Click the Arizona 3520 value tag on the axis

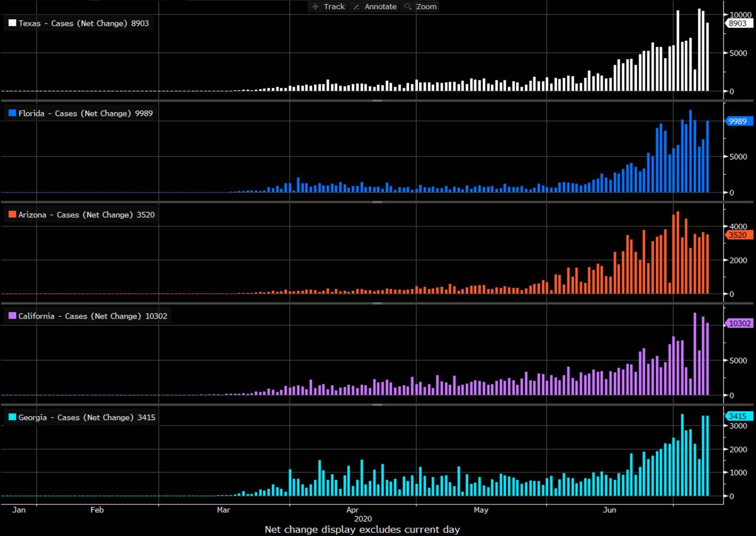pos(738,235)
